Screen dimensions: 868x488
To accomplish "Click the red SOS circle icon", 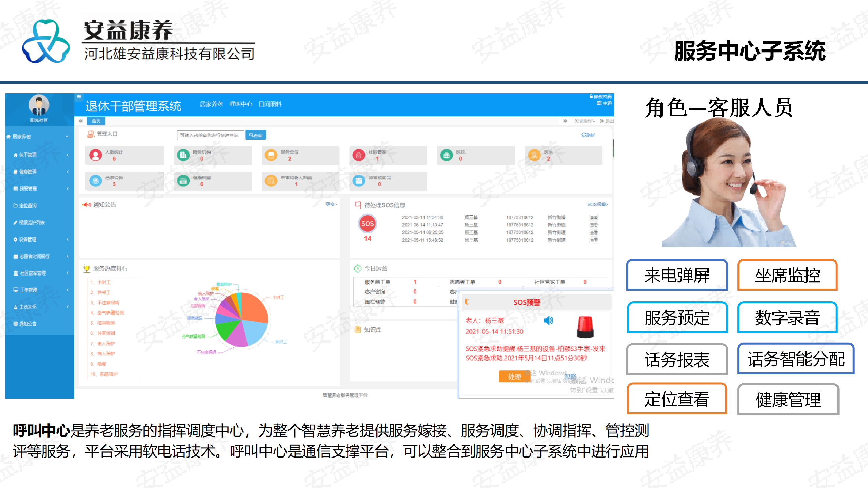I will [x=368, y=224].
